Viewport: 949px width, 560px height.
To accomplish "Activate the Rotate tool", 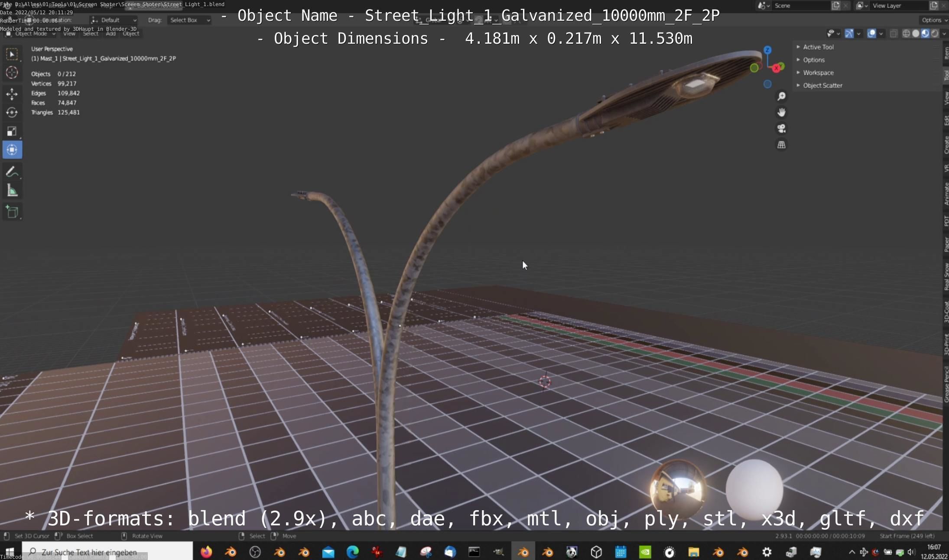I will click(x=12, y=113).
